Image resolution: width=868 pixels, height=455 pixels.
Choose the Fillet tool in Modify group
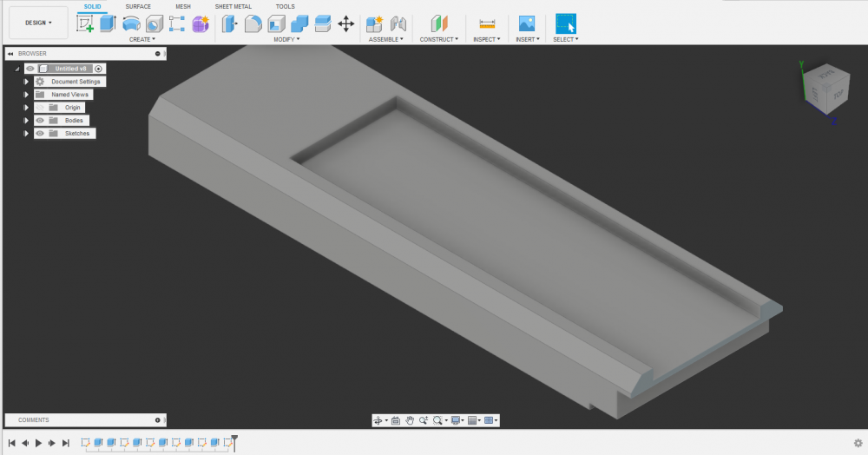253,23
